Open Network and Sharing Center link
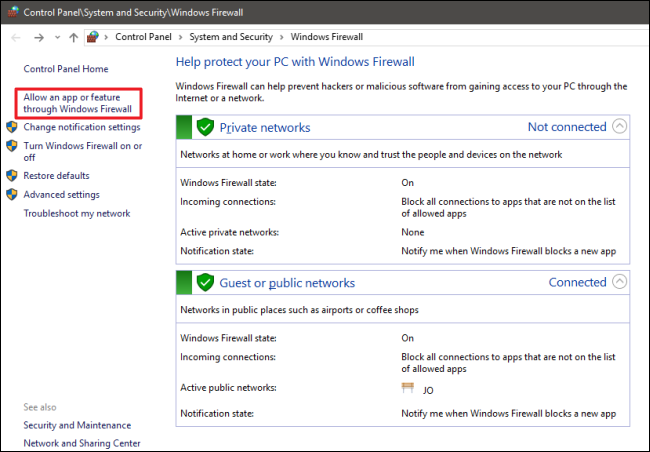The image size is (650, 452). tap(82, 443)
